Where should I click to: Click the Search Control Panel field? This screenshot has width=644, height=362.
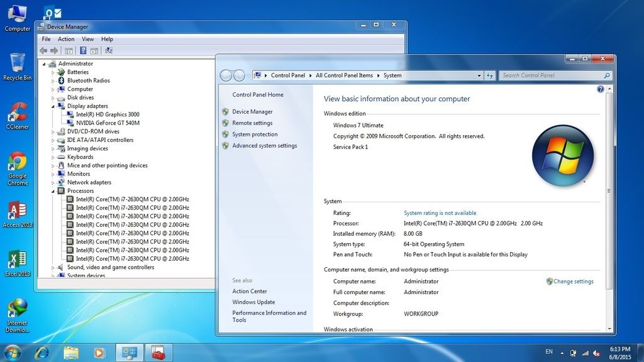[550, 75]
